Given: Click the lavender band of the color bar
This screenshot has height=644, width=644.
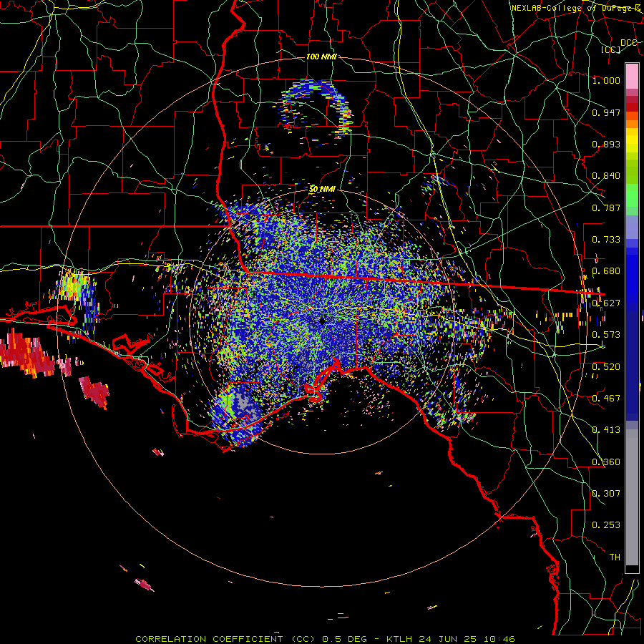Looking at the screenshot, I should click(632, 227).
